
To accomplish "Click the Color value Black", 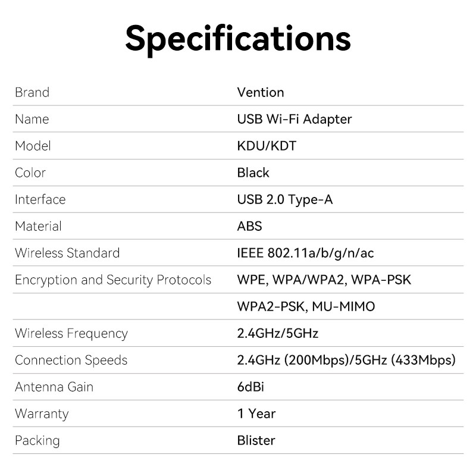I will click(x=253, y=173).
